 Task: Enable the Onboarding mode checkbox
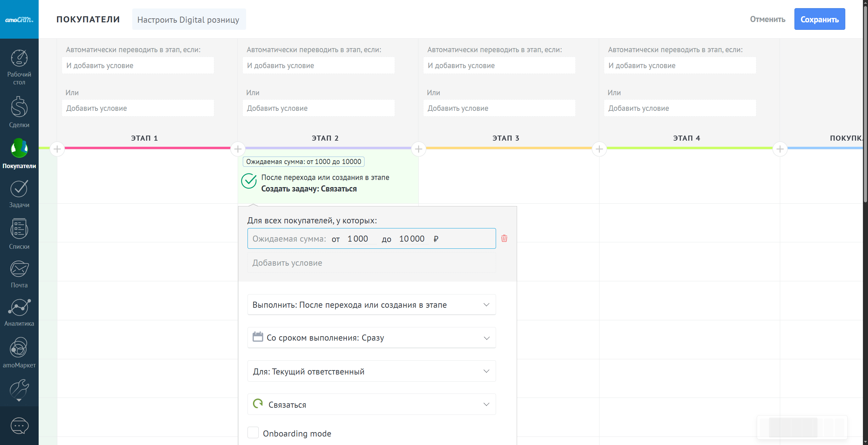click(x=253, y=433)
